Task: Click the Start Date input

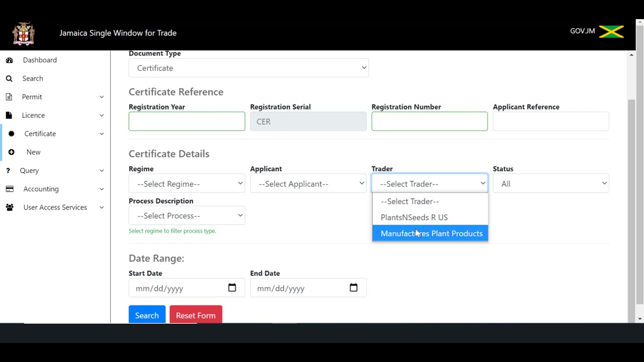Action: click(x=187, y=288)
